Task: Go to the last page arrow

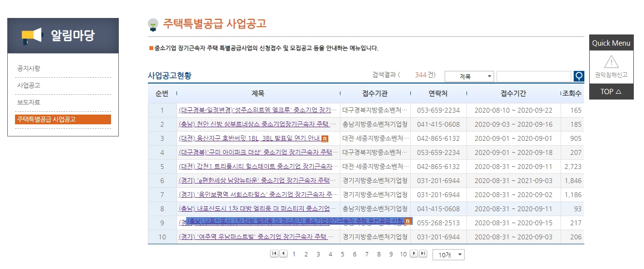Action: pyautogui.click(x=423, y=253)
